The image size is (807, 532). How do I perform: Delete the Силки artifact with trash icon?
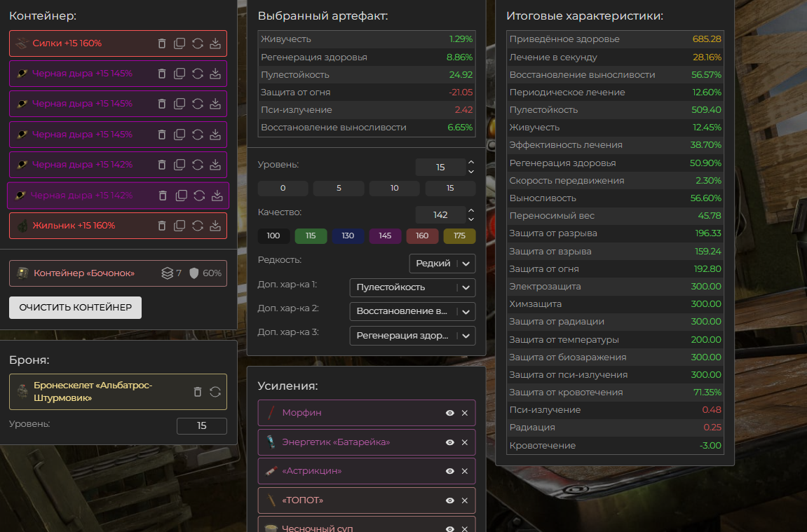pyautogui.click(x=162, y=43)
